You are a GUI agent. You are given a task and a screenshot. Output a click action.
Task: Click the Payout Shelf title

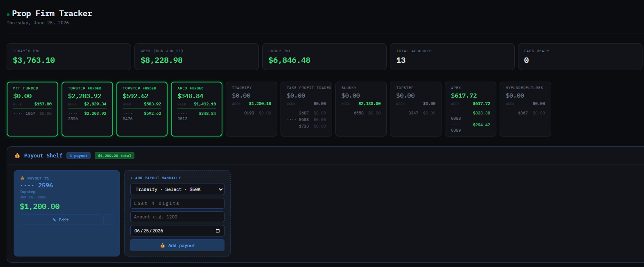(x=43, y=156)
